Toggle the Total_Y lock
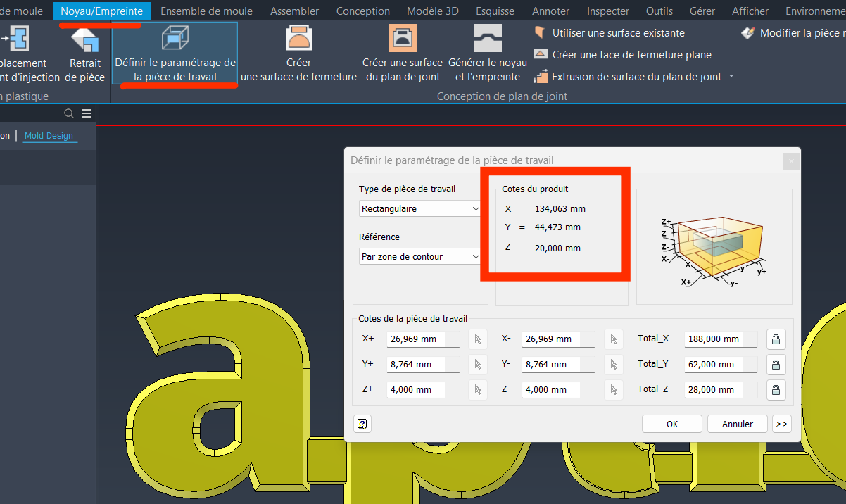Screen dimensions: 846x504 (775, 365)
